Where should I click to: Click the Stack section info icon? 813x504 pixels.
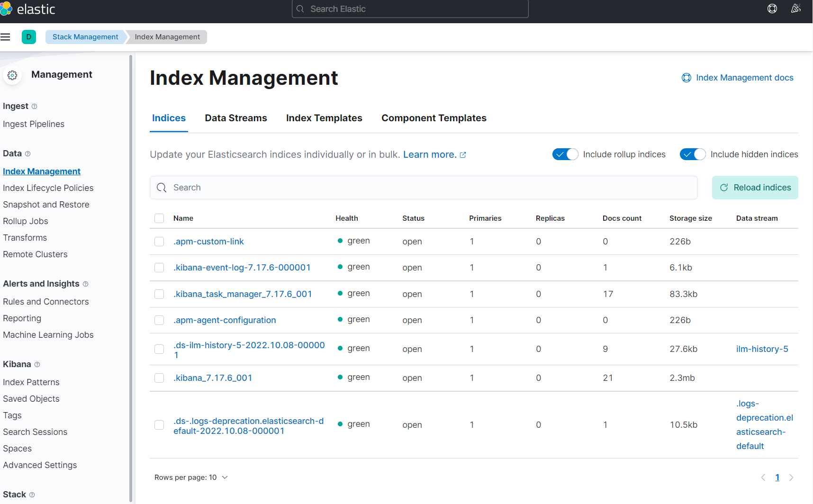pyautogui.click(x=32, y=495)
